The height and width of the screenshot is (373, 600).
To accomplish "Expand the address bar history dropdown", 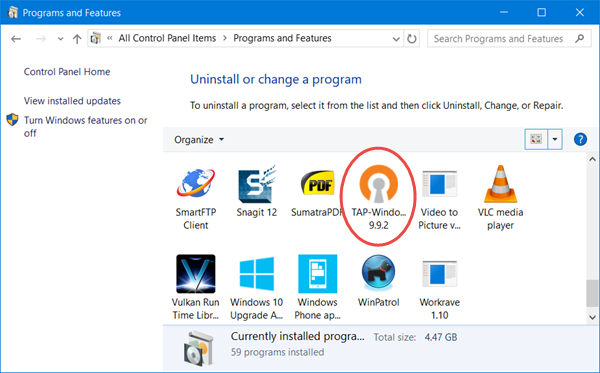I will (x=396, y=39).
